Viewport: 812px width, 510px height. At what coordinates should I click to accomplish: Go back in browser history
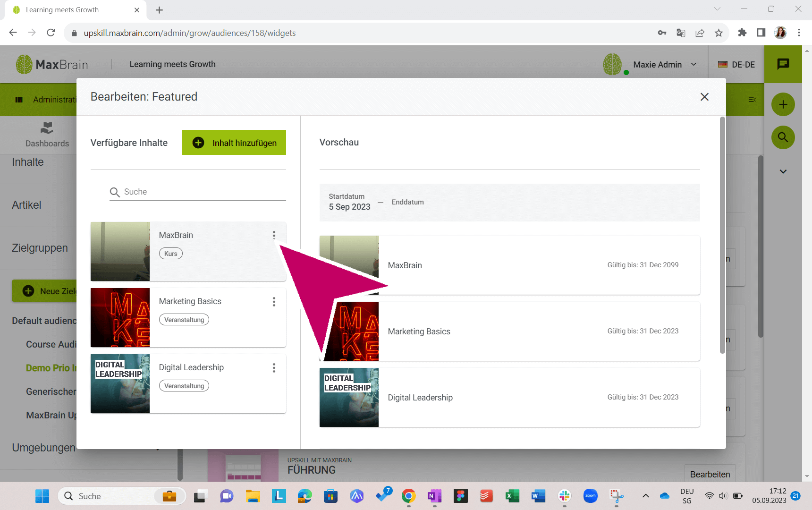click(13, 33)
